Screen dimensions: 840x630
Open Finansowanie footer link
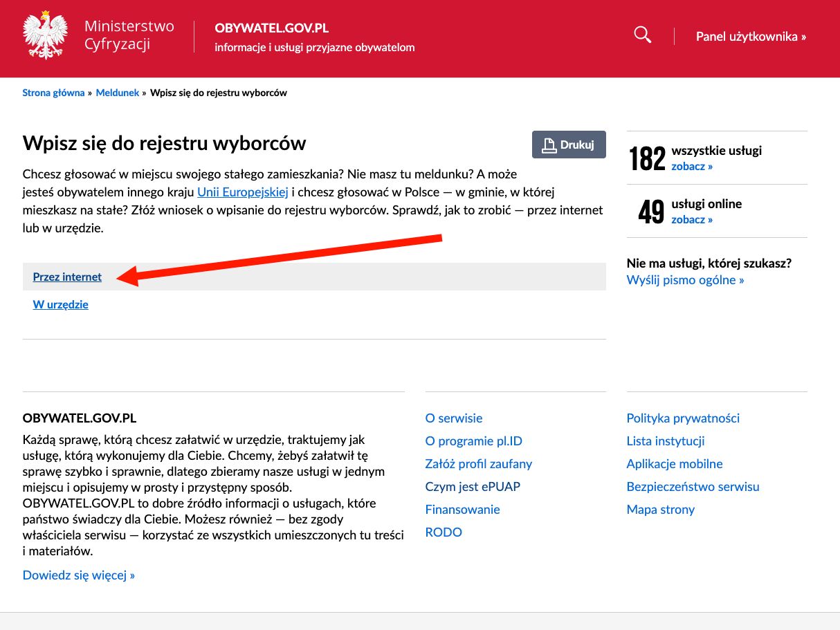(x=463, y=509)
